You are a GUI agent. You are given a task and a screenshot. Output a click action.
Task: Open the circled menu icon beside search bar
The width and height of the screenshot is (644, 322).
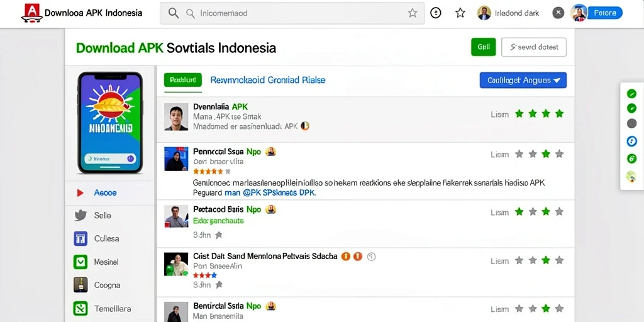tap(435, 13)
